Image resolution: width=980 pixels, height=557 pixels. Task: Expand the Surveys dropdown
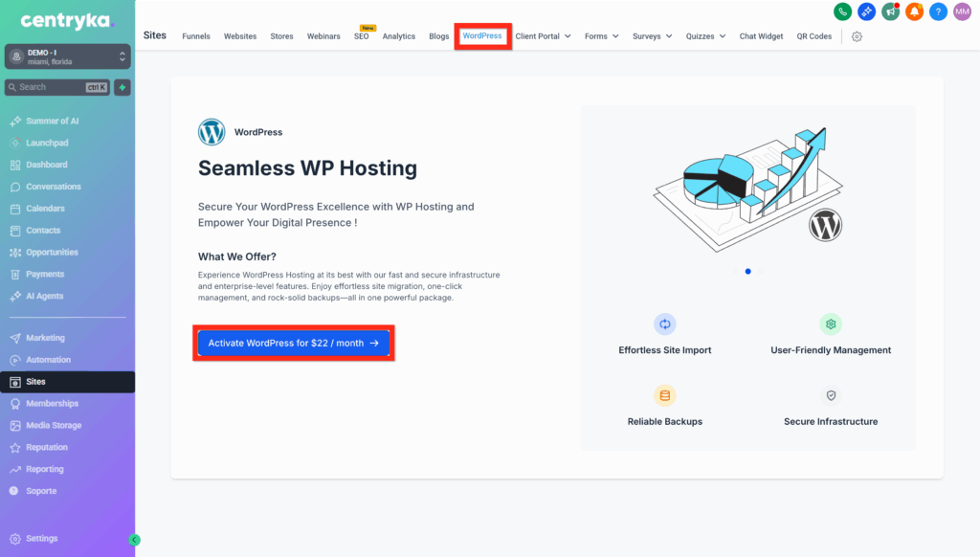[x=652, y=36]
